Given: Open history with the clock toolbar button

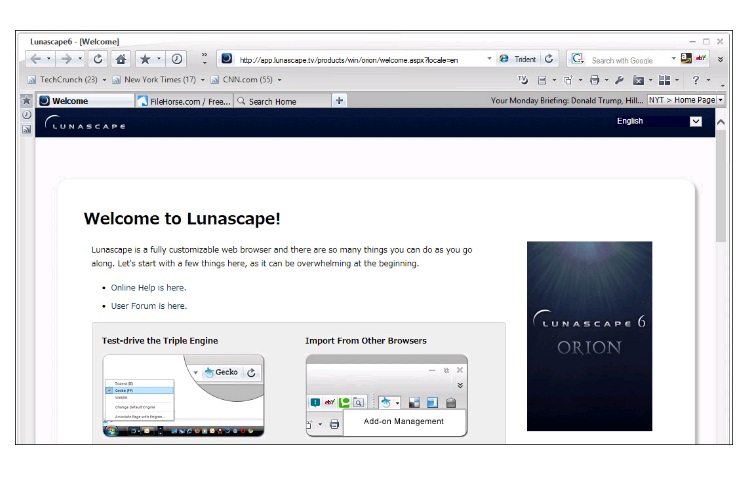Looking at the screenshot, I should [176, 59].
